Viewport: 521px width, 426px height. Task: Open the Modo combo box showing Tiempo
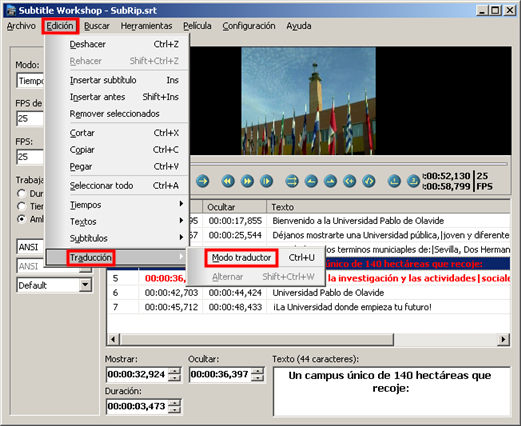(30, 81)
